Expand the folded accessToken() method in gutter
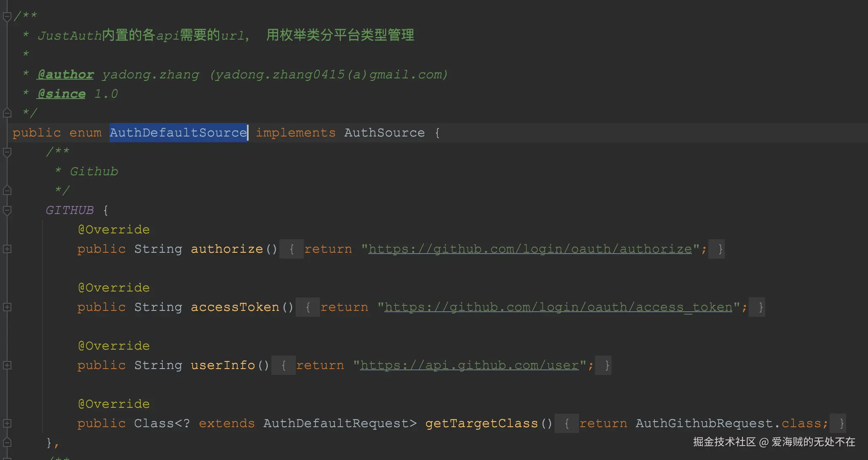The image size is (868, 460). (x=7, y=307)
